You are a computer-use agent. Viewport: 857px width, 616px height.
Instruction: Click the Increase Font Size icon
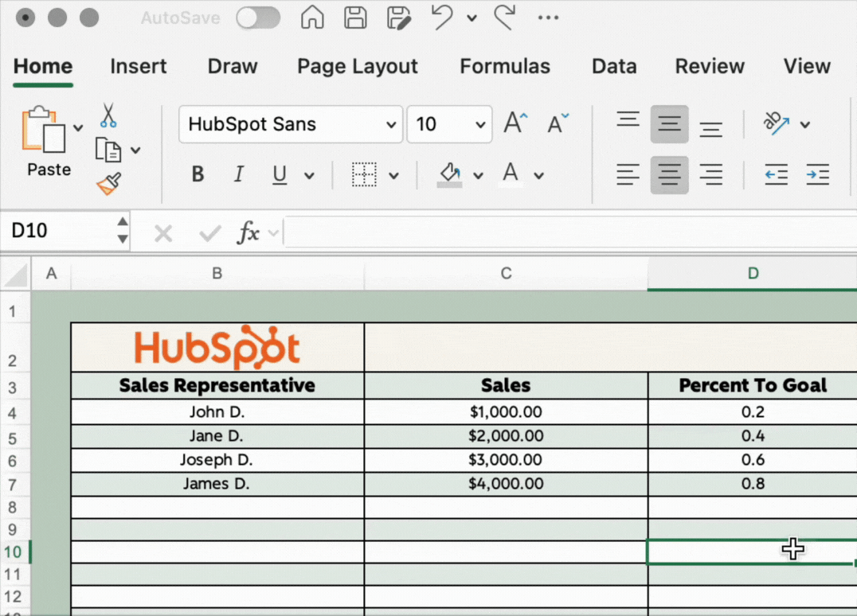[515, 124]
